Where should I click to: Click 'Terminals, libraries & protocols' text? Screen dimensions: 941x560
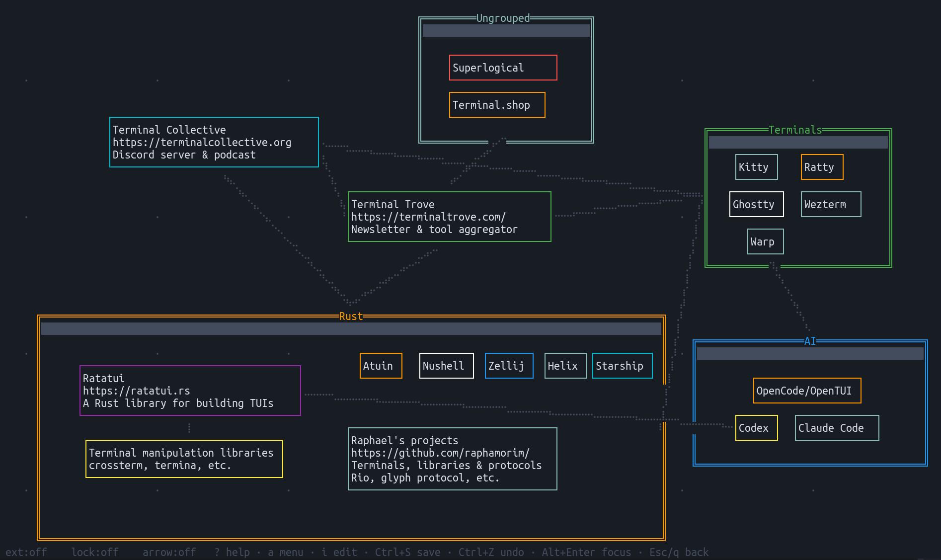coord(446,465)
